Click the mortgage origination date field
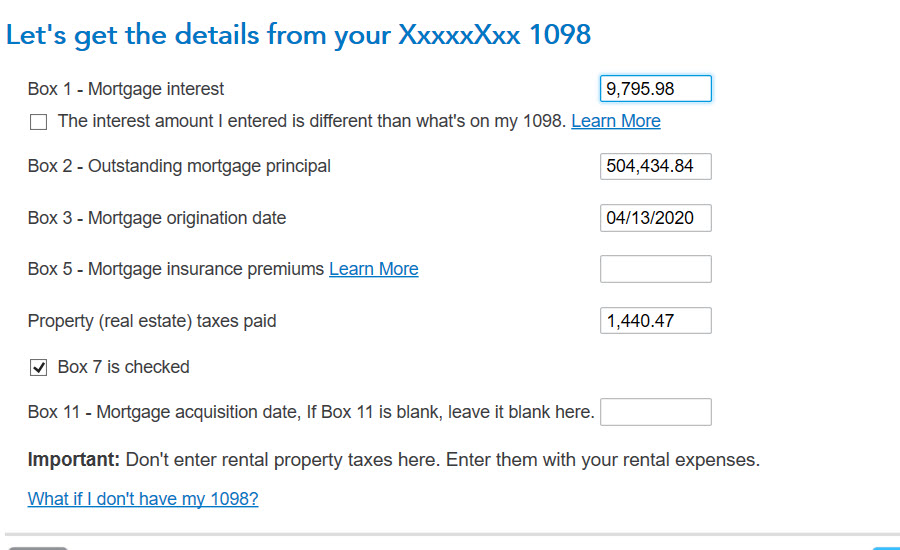Image resolution: width=900 pixels, height=550 pixels. pos(655,218)
